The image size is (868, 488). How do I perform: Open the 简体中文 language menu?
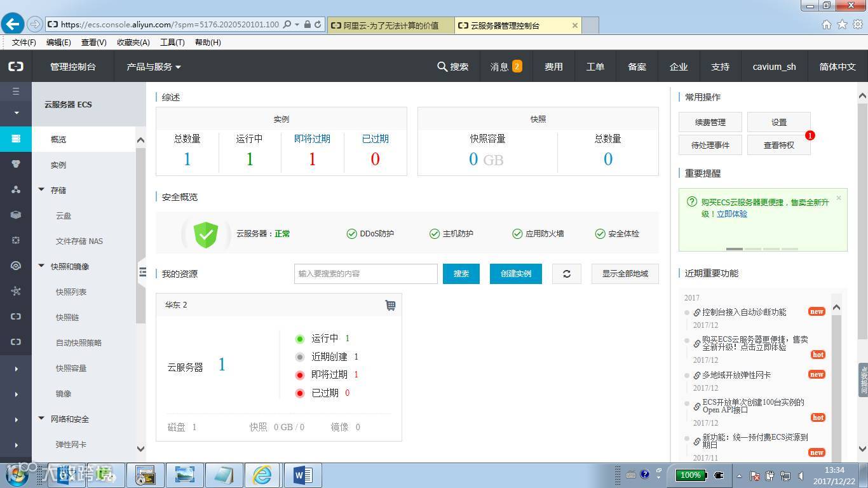click(x=837, y=67)
